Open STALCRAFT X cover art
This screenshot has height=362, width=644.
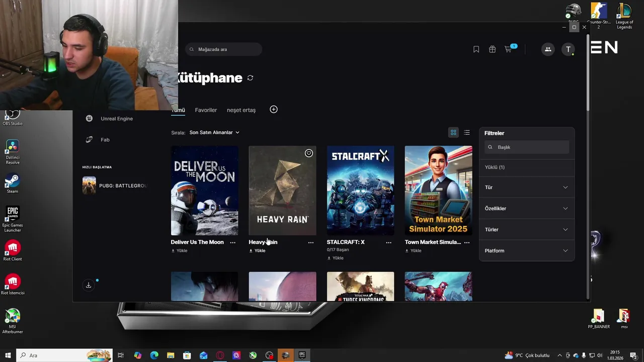pyautogui.click(x=360, y=191)
